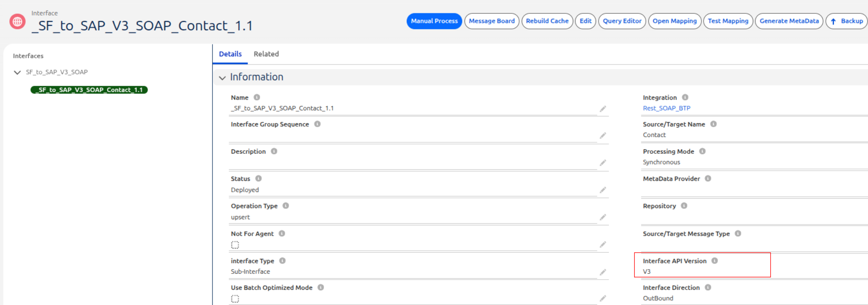Viewport: 868px width, 305px height.
Task: Click the Backup button
Action: [847, 21]
